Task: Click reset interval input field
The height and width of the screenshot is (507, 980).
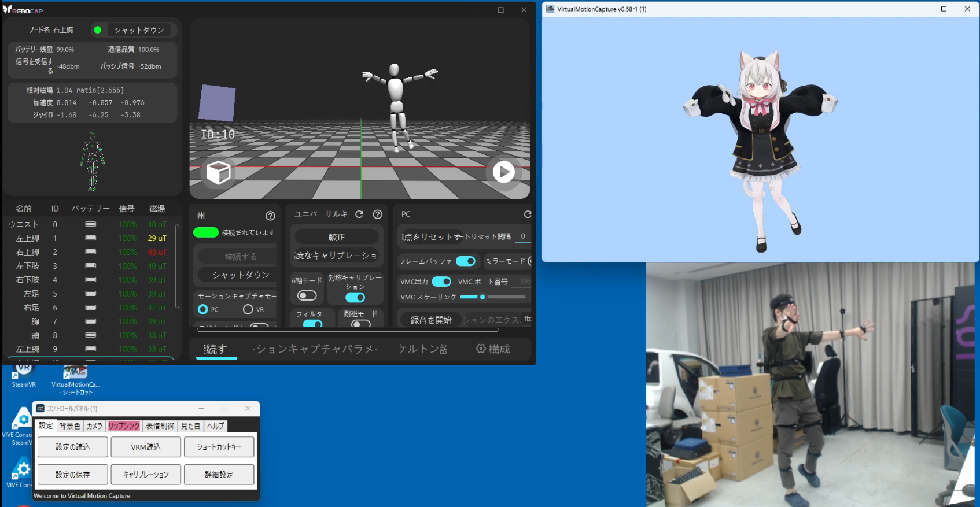Action: (522, 236)
